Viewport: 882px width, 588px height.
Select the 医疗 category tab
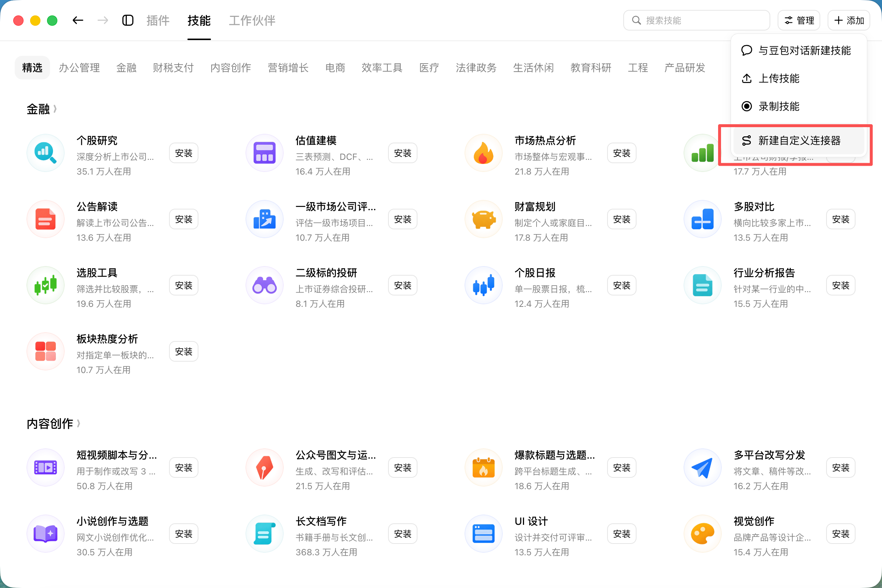pos(429,68)
